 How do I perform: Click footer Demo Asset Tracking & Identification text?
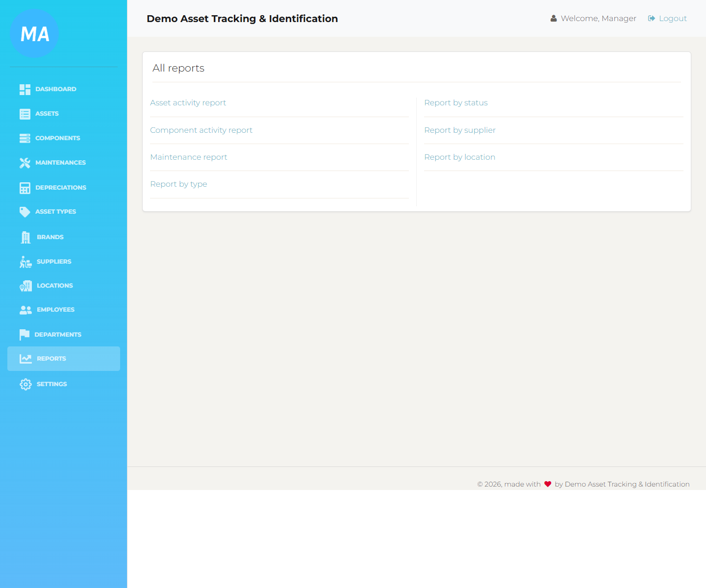627,484
